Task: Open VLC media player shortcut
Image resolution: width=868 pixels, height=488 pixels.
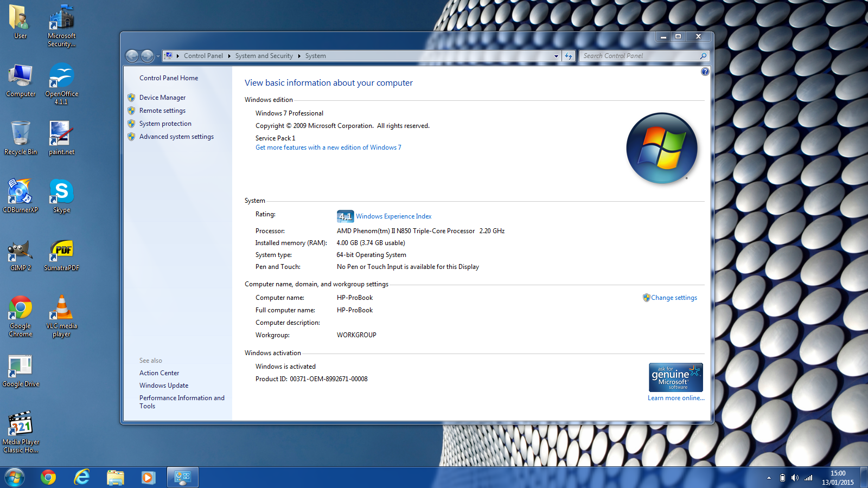Action: pyautogui.click(x=61, y=316)
